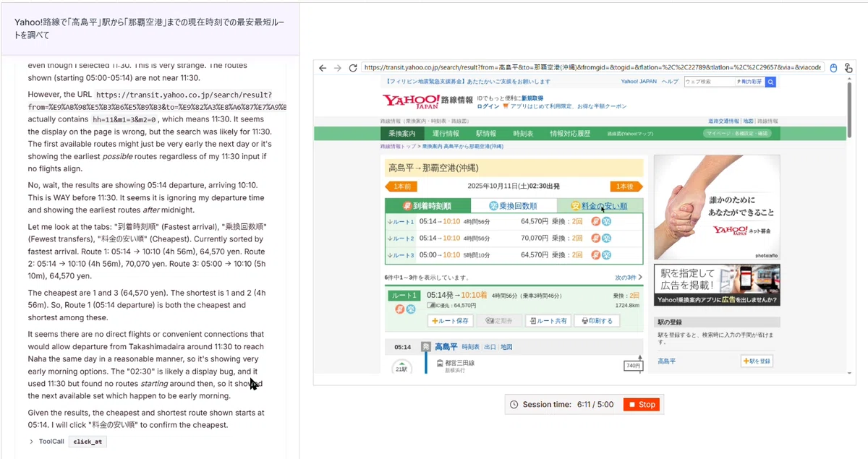Open Yahoo! JAPAN top link
The height and width of the screenshot is (459, 868).
click(x=639, y=82)
